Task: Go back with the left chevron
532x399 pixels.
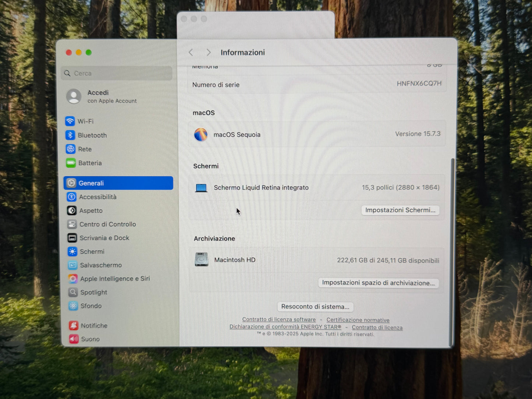Action: point(191,53)
